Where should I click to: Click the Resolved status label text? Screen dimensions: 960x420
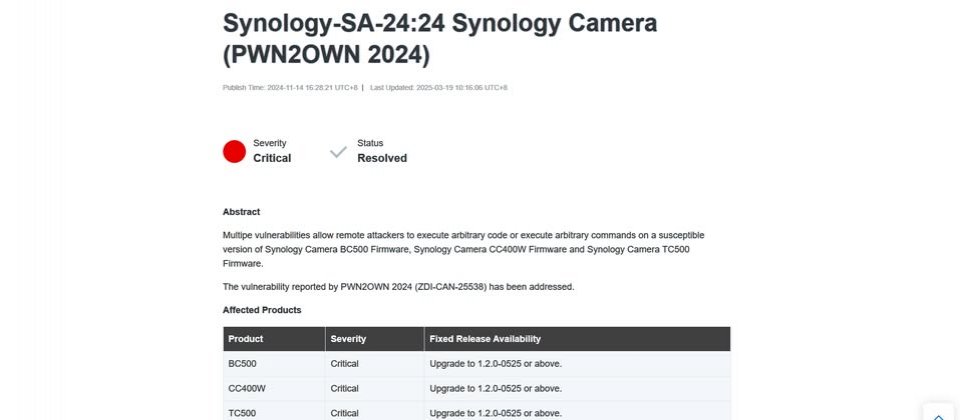point(382,158)
